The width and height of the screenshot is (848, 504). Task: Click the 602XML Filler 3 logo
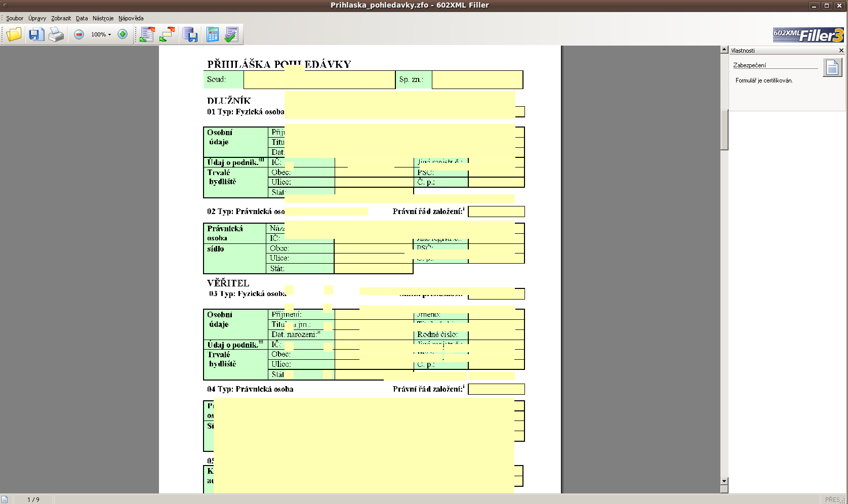[809, 35]
